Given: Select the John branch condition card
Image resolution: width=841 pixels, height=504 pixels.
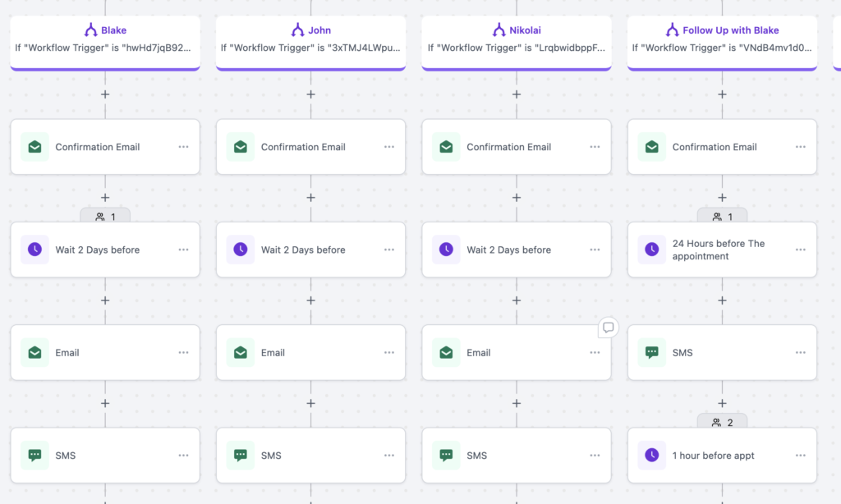Looking at the screenshot, I should tap(310, 39).
